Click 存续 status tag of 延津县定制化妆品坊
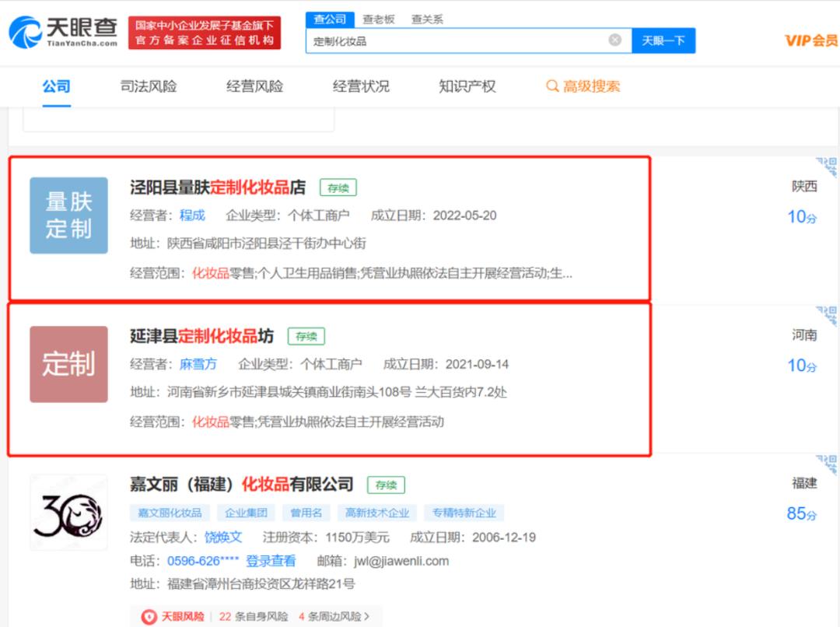The image size is (840, 627). 306,336
